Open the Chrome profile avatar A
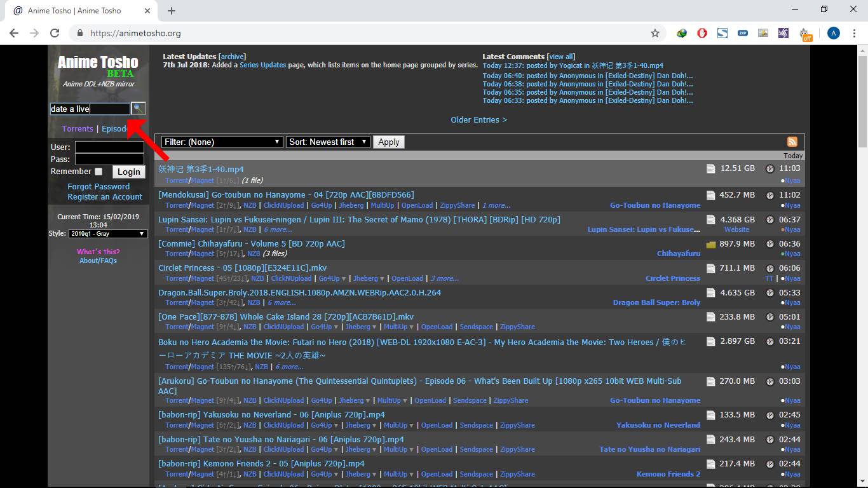The height and width of the screenshot is (488, 868). pyautogui.click(x=834, y=33)
